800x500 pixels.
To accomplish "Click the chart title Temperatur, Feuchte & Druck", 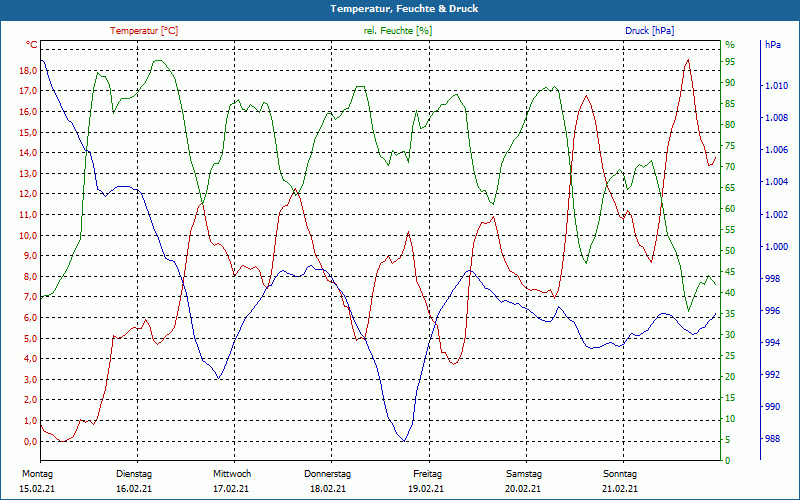I will [x=404, y=9].
